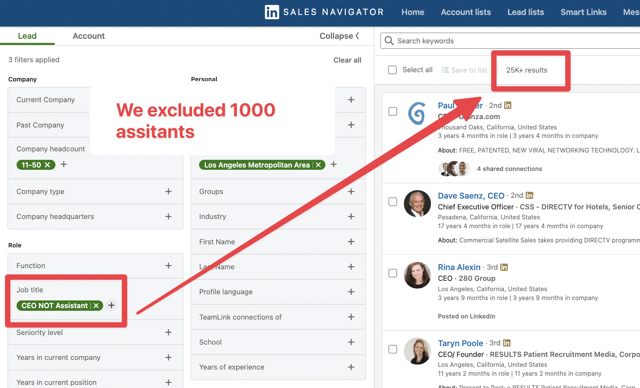Check the Select all checkbox
This screenshot has height=388, width=640.
(392, 70)
